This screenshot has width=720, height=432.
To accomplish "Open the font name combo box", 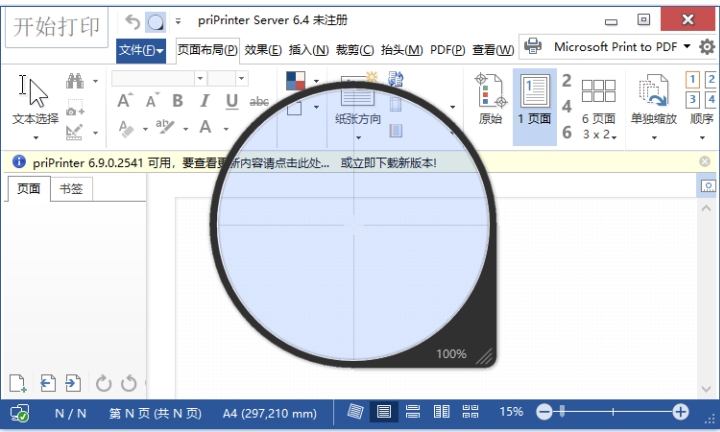I will click(x=158, y=78).
